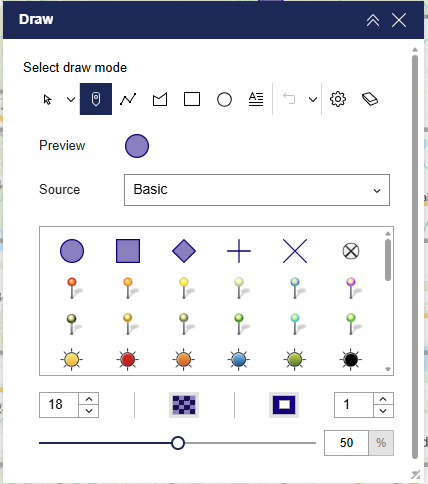Select the red pushpin symbol
428x484 pixels.
pos(72,288)
